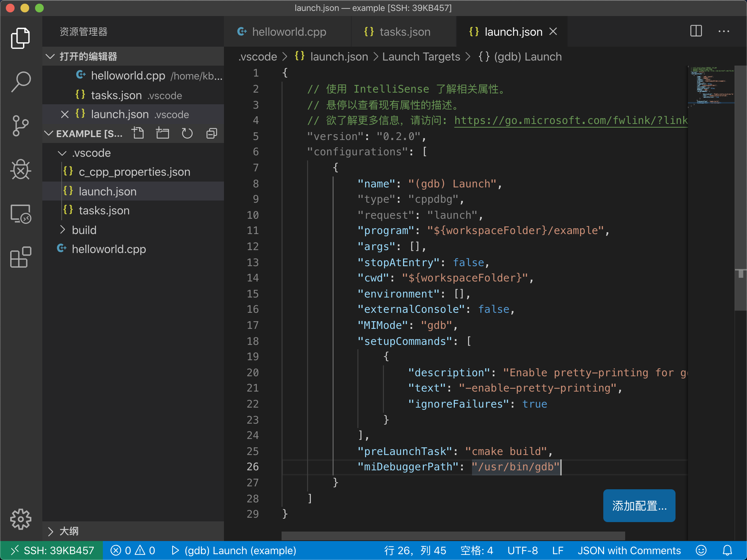Open the Search view in sidebar
This screenshot has height=560, width=747.
21,81
